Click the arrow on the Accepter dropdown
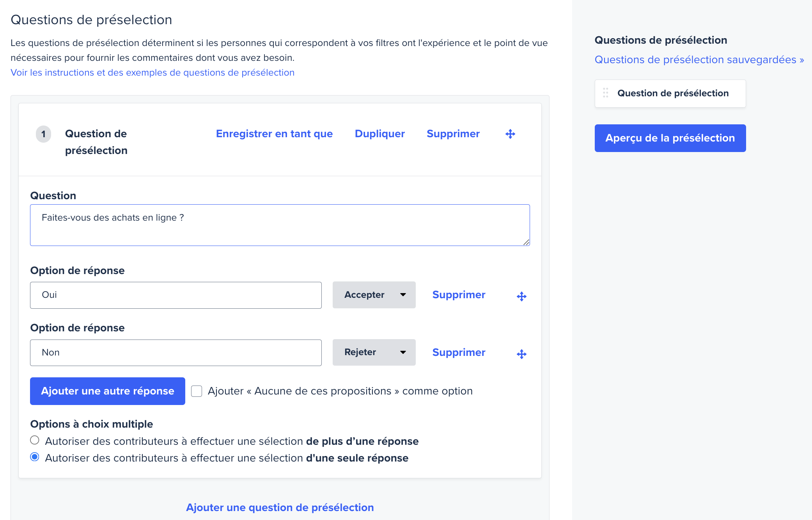The width and height of the screenshot is (812, 520). click(403, 295)
